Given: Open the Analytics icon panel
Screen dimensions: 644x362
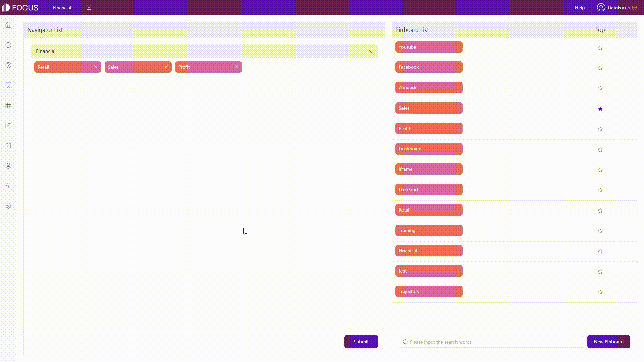Looking at the screenshot, I should coord(8,186).
